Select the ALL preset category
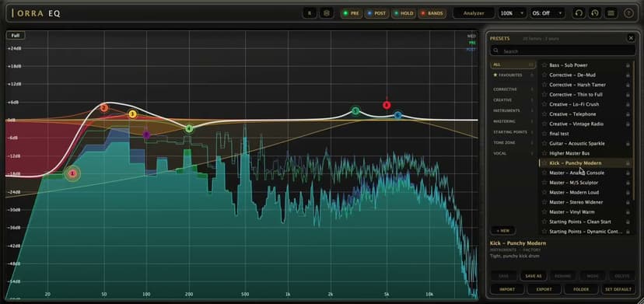This screenshot has height=304, width=644. 513,65
